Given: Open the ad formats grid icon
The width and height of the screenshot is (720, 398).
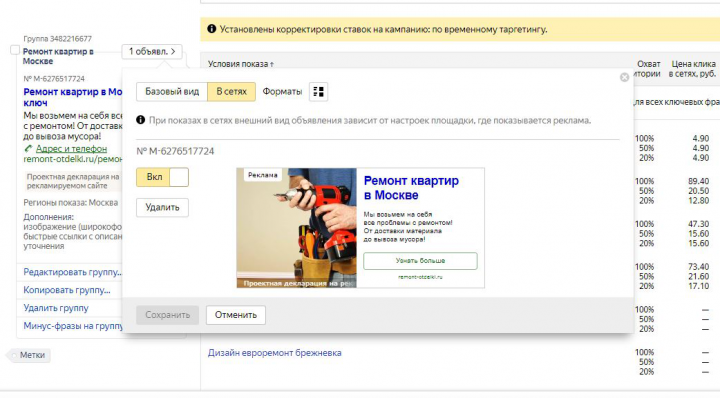Looking at the screenshot, I should [318, 92].
